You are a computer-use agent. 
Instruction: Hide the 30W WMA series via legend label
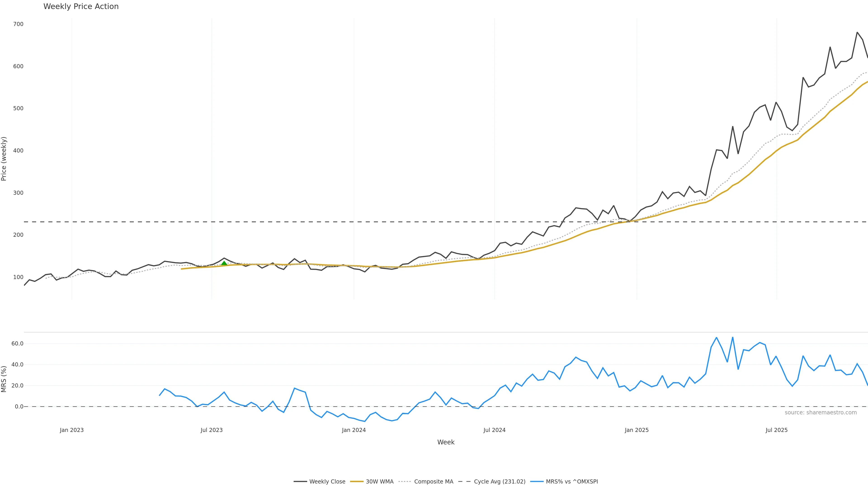click(380, 482)
